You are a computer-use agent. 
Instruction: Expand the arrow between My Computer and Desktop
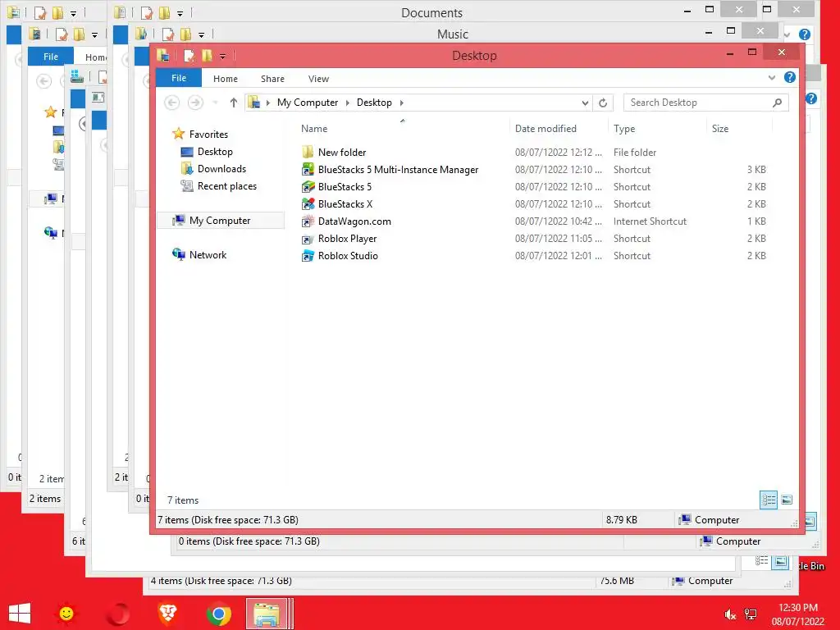pyautogui.click(x=347, y=103)
